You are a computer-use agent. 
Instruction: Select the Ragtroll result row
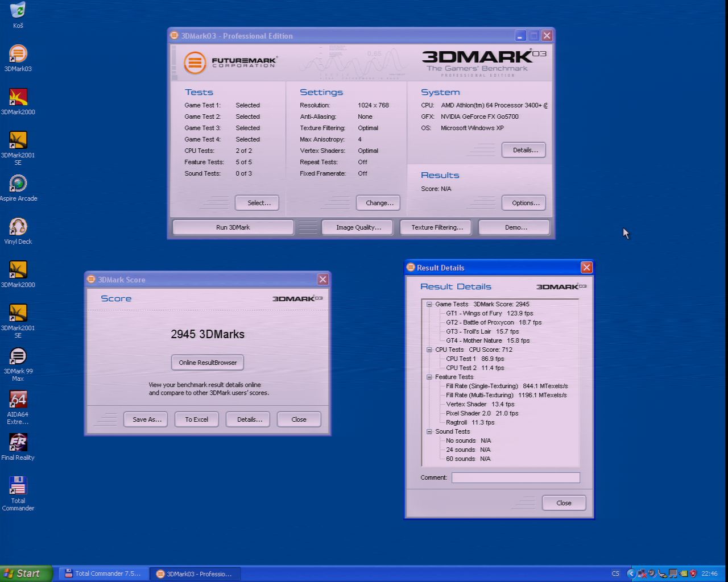[470, 422]
